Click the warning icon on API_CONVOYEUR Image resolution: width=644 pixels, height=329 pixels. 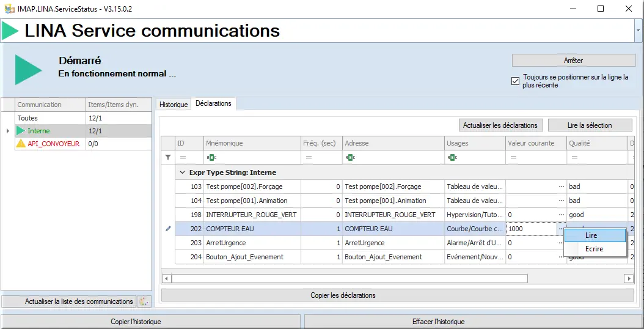tap(21, 144)
